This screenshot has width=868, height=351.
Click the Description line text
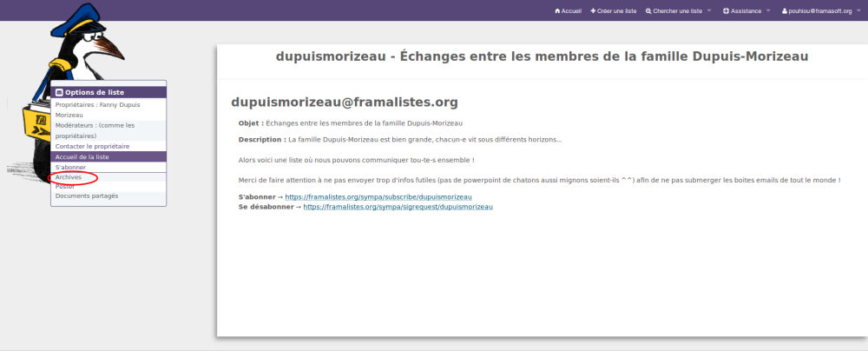(x=400, y=139)
